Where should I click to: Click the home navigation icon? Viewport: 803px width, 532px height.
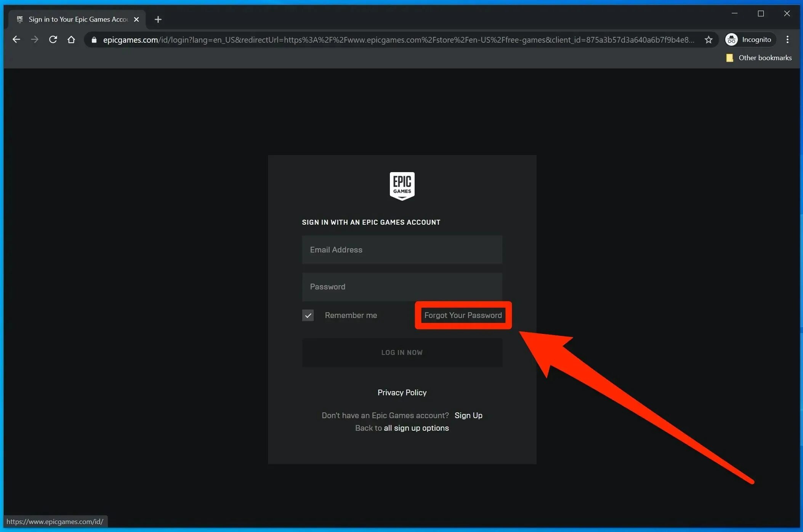[x=71, y=39]
